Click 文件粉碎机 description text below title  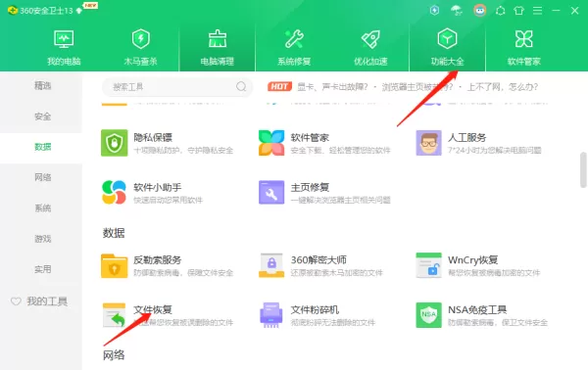[332, 322]
